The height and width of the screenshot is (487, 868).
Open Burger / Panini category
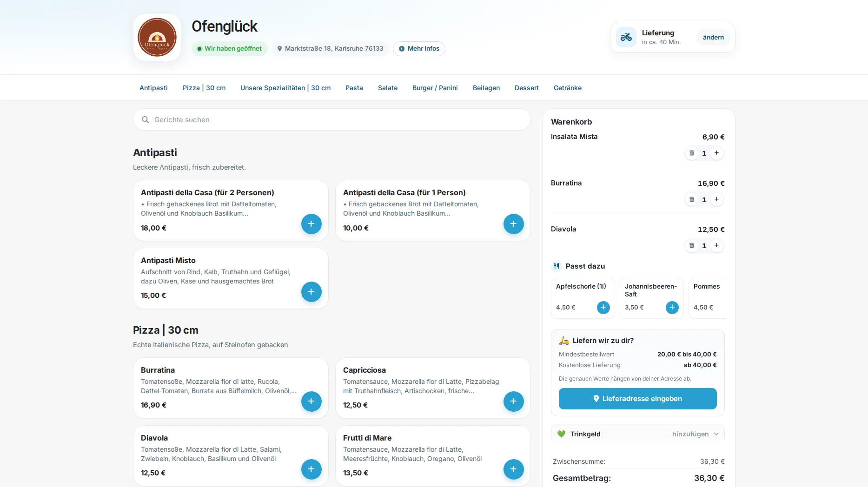(435, 88)
